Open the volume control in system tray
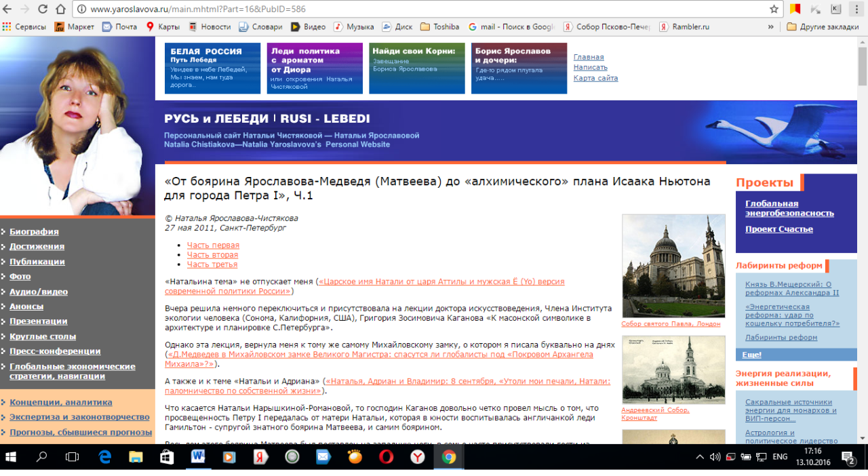This screenshot has height=476, width=868. point(715,457)
